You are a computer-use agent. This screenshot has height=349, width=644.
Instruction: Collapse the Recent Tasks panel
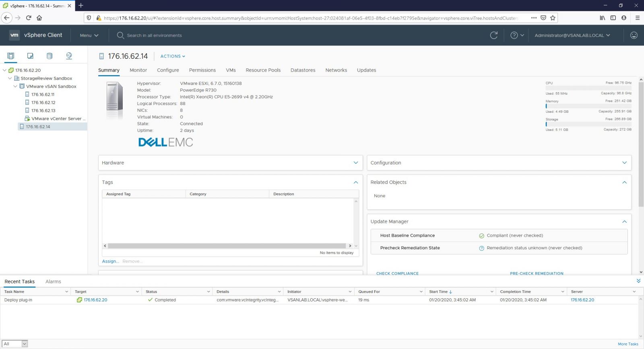[x=638, y=281]
